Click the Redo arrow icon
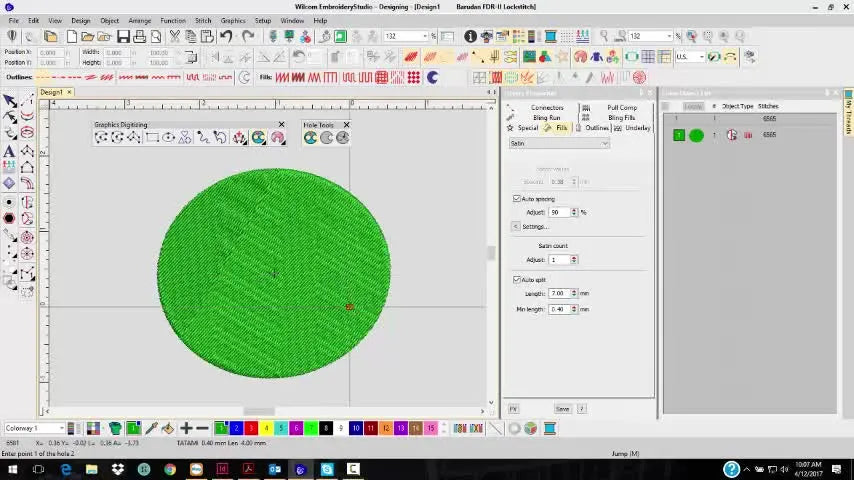Viewport: 854px width, 480px height. [248, 37]
